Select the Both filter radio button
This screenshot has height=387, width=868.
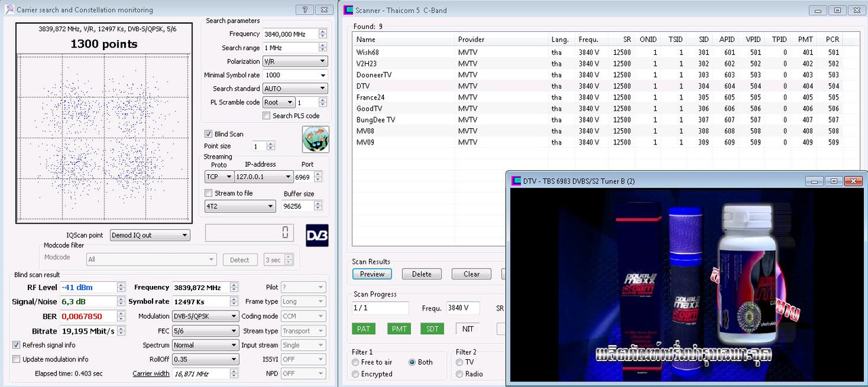[412, 363]
